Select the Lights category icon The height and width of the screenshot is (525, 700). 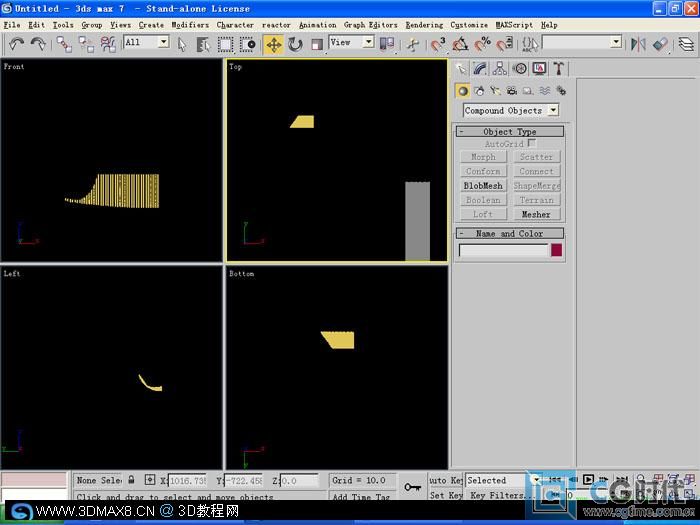tap(495, 91)
